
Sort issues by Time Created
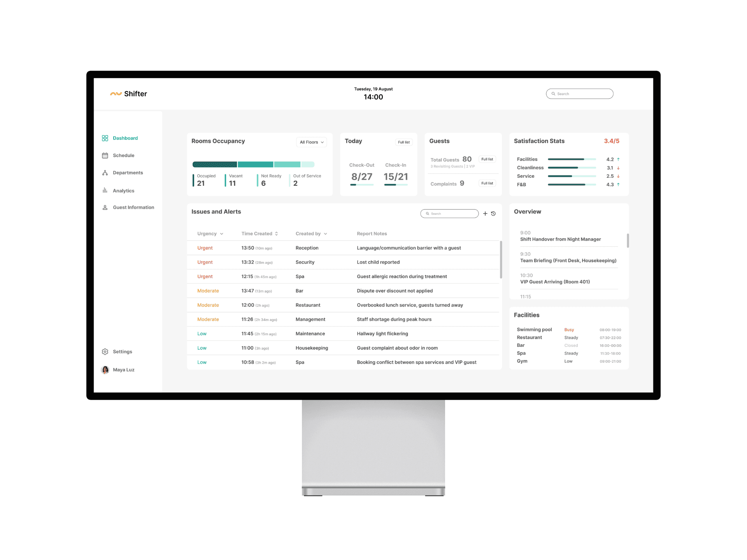coord(276,234)
